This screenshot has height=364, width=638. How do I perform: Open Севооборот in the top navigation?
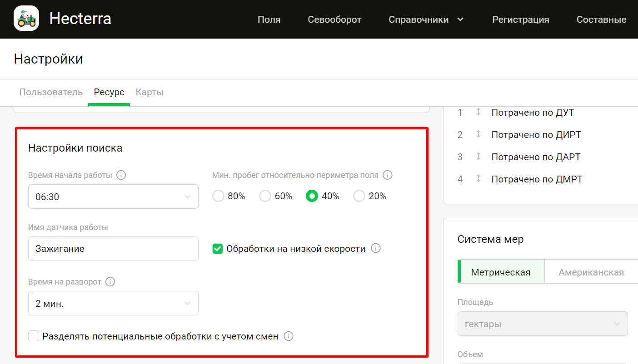pos(334,20)
